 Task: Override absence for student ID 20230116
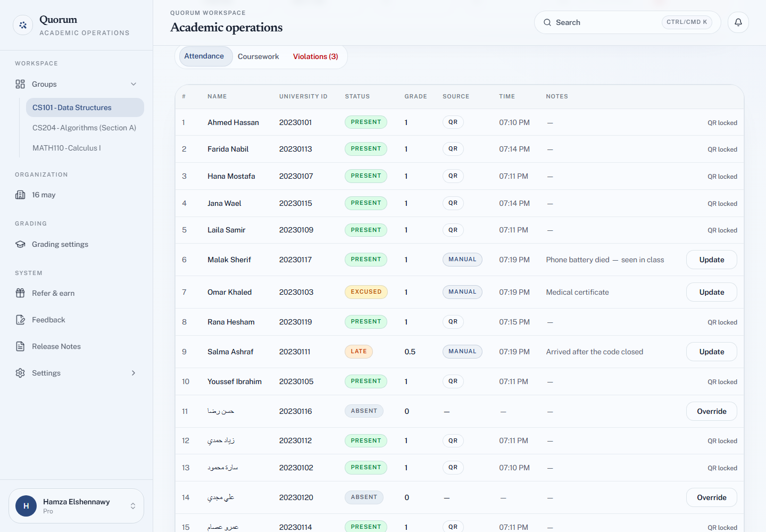coord(712,411)
